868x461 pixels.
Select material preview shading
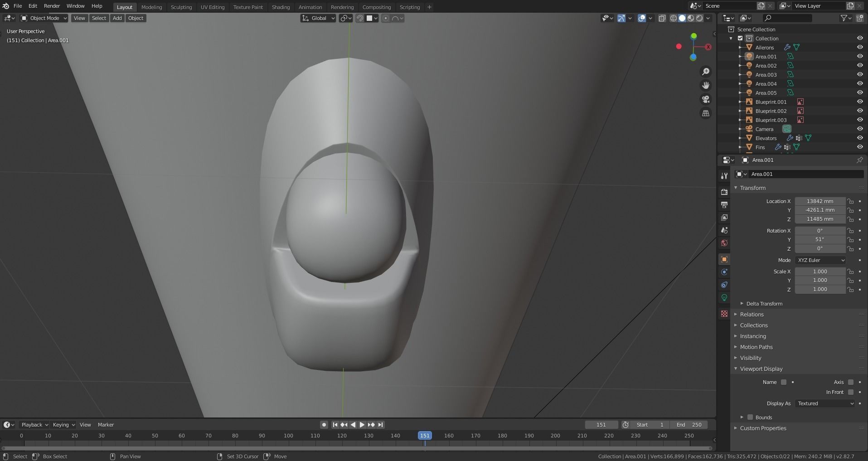(x=691, y=18)
